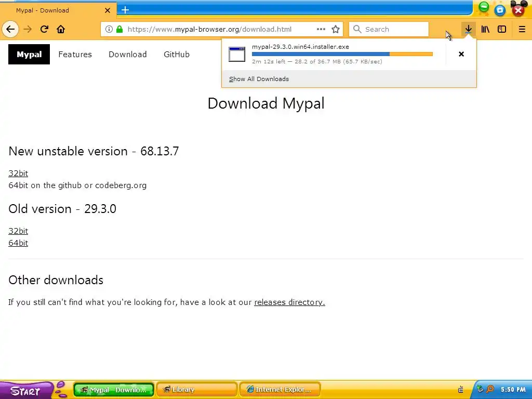Click the installer file icon in downloads panel

(x=237, y=54)
